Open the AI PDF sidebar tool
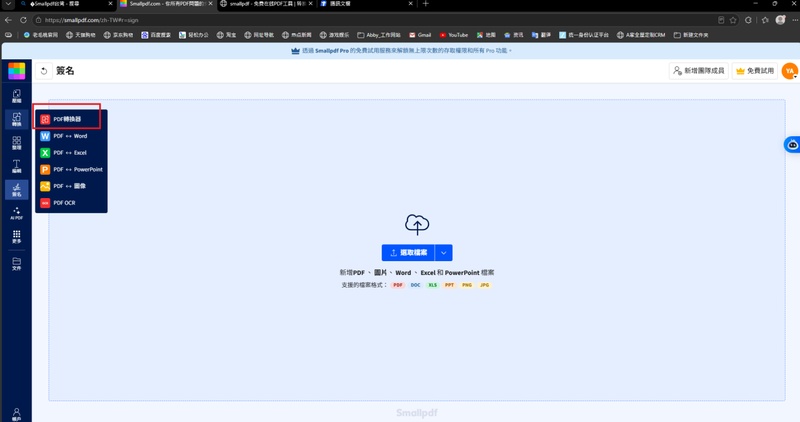 click(x=16, y=213)
